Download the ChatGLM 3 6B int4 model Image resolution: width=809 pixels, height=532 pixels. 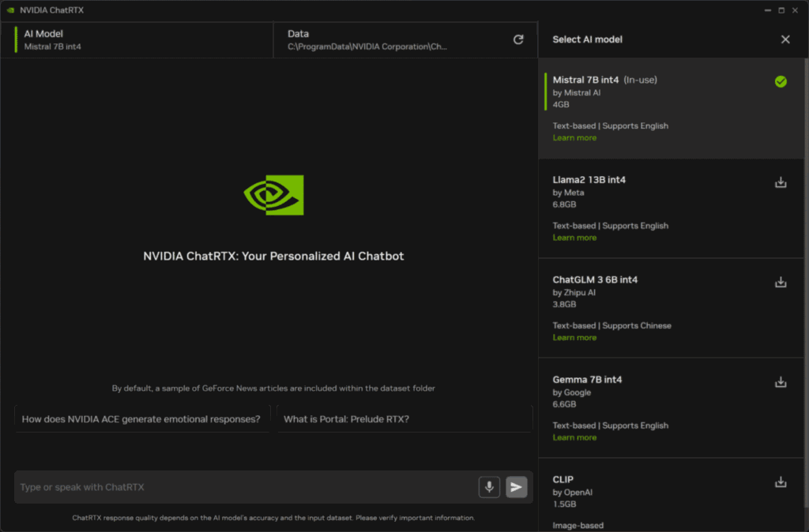coord(781,282)
